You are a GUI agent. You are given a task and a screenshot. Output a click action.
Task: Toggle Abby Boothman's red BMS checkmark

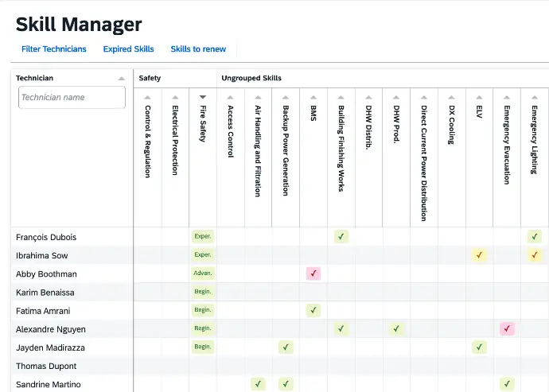313,274
